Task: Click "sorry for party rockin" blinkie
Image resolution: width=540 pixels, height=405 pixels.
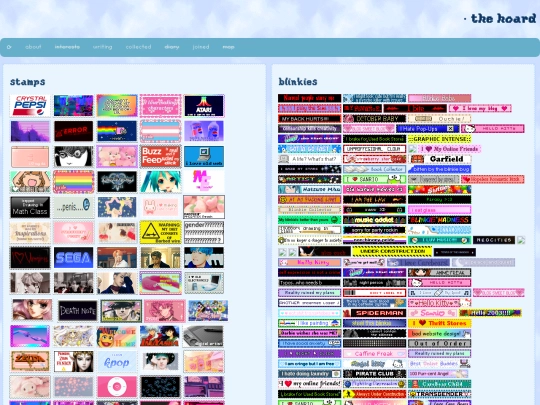Action: [x=374, y=230]
